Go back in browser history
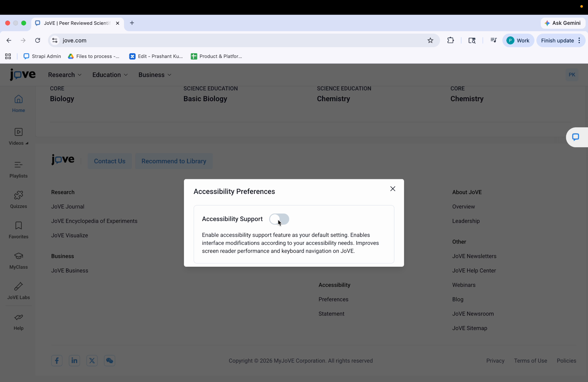Screen dimensions: 588x382 point(9,40)
